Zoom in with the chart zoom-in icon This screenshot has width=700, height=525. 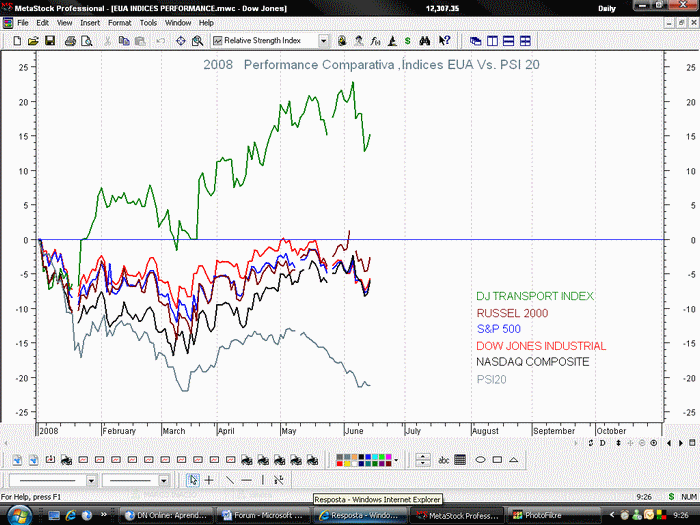pos(654,443)
